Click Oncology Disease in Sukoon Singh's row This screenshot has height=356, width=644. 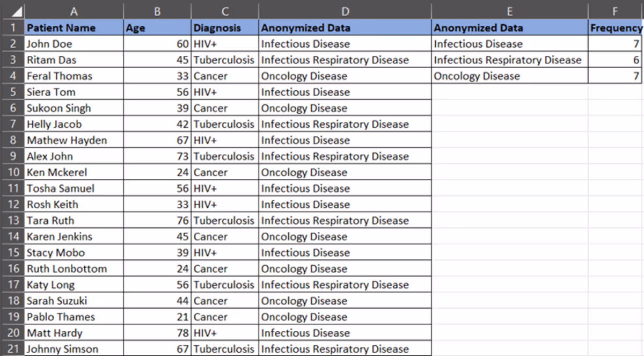(x=345, y=108)
